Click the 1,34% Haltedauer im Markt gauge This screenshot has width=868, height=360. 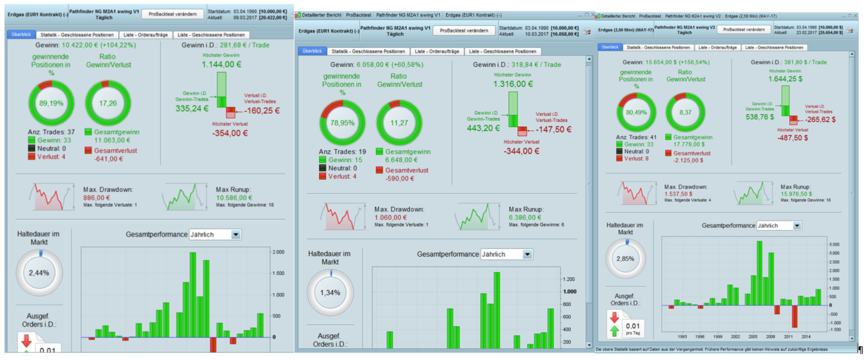coord(330,293)
